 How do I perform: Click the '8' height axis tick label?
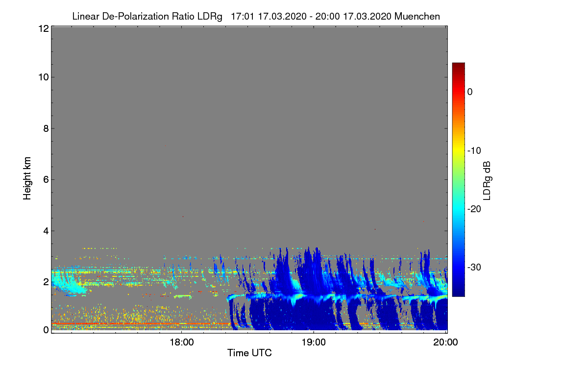point(45,128)
